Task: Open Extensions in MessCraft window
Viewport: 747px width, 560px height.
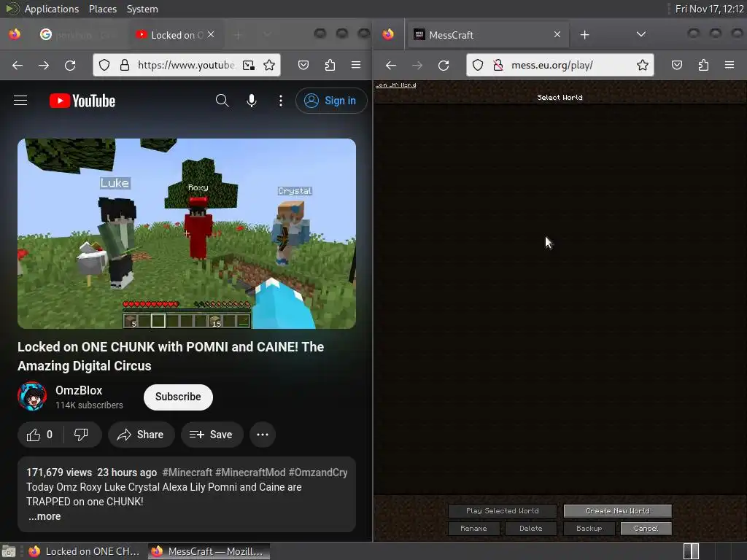Action: pyautogui.click(x=703, y=65)
